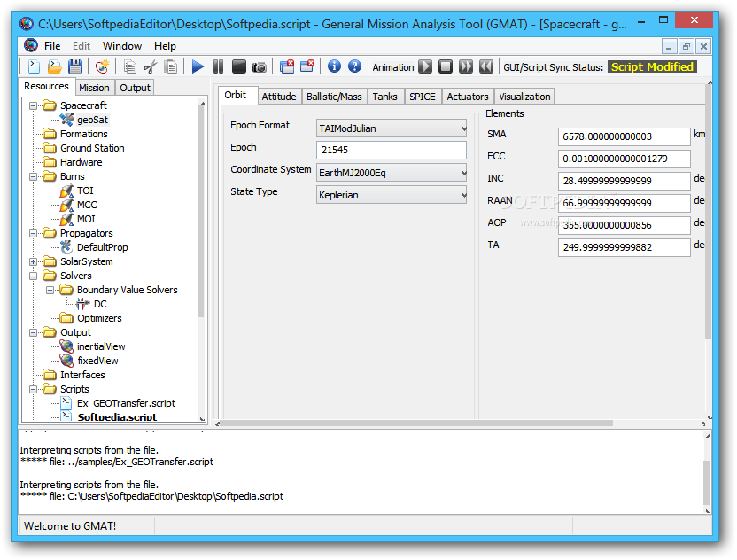
Task: Click the Paste clipboard icon
Action: [x=171, y=66]
